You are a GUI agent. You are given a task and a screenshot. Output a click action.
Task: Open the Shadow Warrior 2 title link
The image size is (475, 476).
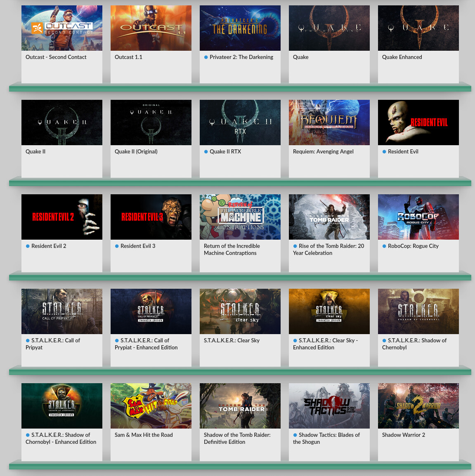point(403,435)
